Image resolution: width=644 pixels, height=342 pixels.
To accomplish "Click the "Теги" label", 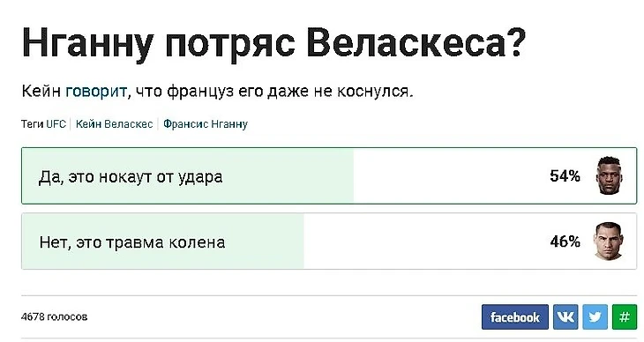I will tap(33, 123).
